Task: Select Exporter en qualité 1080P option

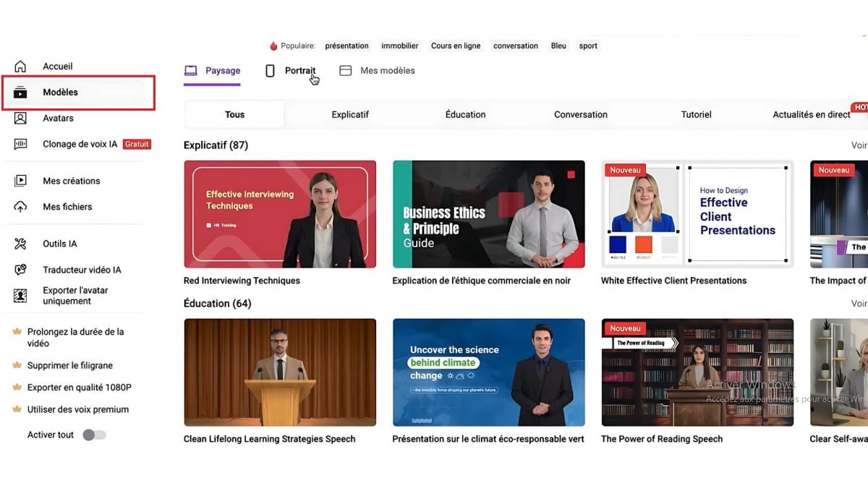Action: tap(79, 388)
